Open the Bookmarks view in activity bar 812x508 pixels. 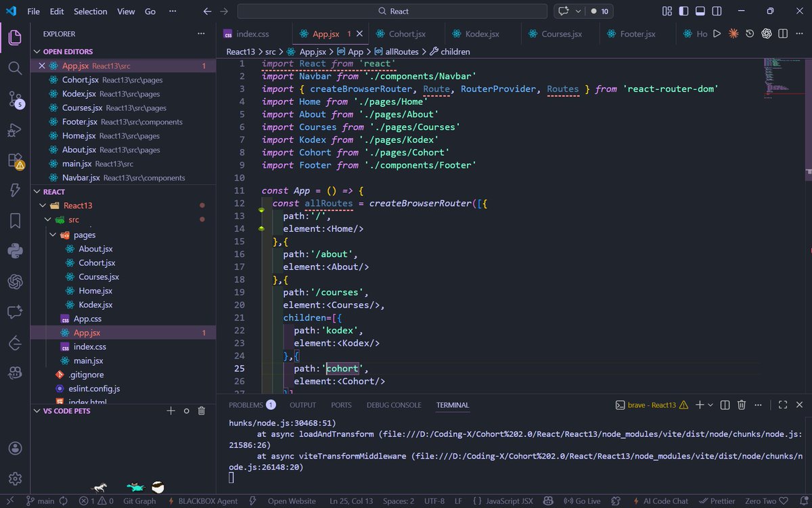(x=15, y=221)
